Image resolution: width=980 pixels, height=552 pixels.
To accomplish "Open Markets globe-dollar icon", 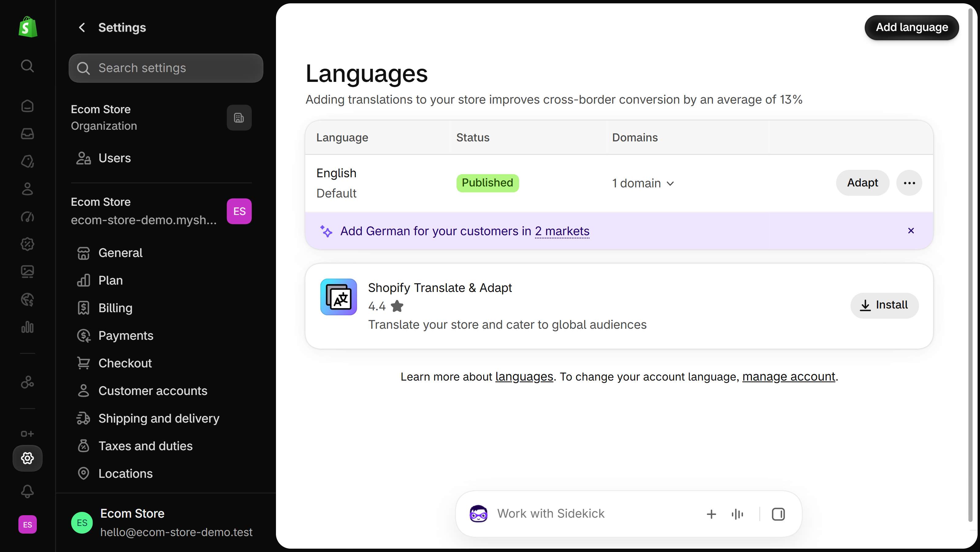I will pyautogui.click(x=27, y=299).
